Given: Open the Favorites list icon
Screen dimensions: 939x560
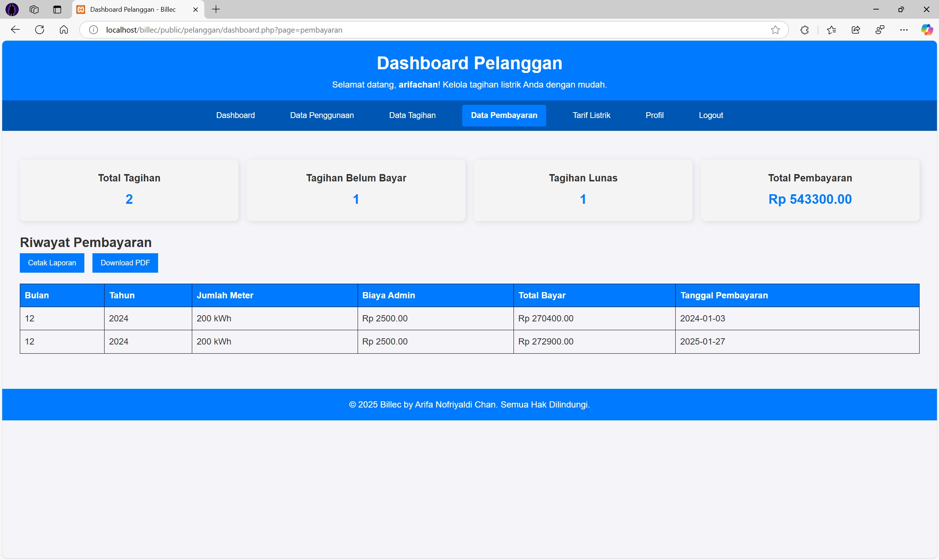Looking at the screenshot, I should pyautogui.click(x=832, y=30).
